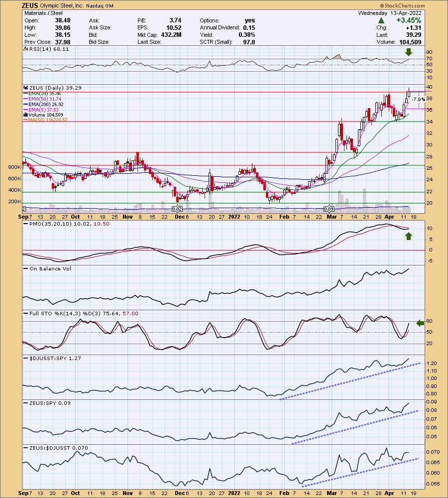Click the EMA(50) 31.74 legend entry
Screen dimensions: 448x498
point(42,99)
